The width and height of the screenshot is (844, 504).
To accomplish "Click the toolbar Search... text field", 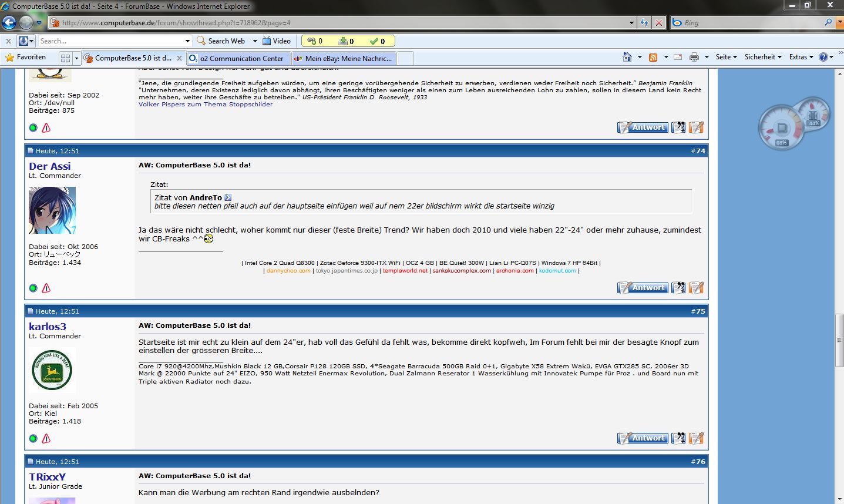I will 112,41.
